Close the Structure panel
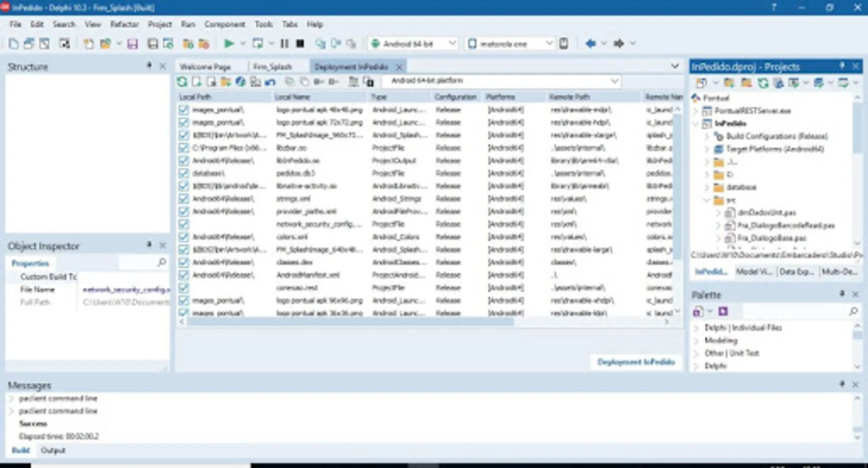This screenshot has height=468, width=868. [163, 66]
